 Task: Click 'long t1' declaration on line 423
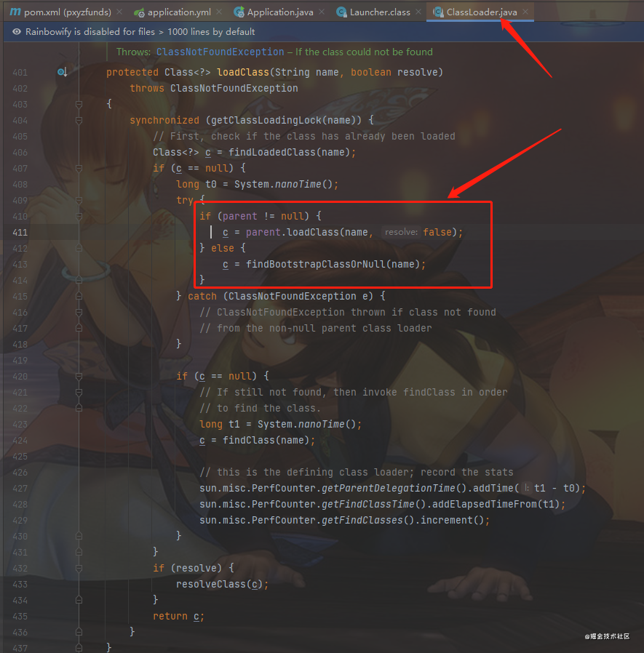pos(220,425)
